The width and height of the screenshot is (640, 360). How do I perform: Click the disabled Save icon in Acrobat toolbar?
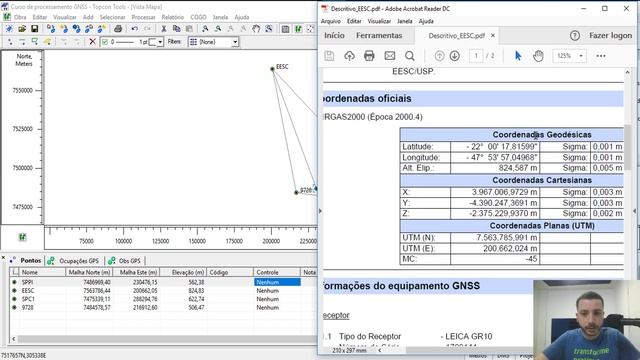[x=329, y=56]
